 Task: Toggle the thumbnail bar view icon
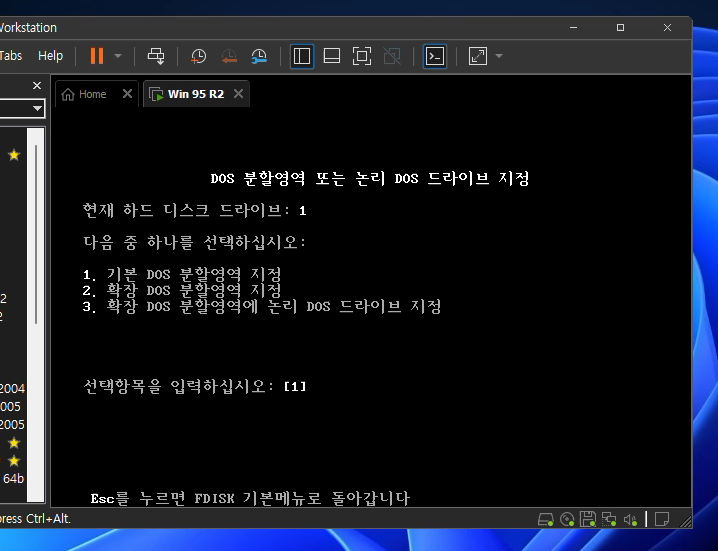[x=332, y=56]
